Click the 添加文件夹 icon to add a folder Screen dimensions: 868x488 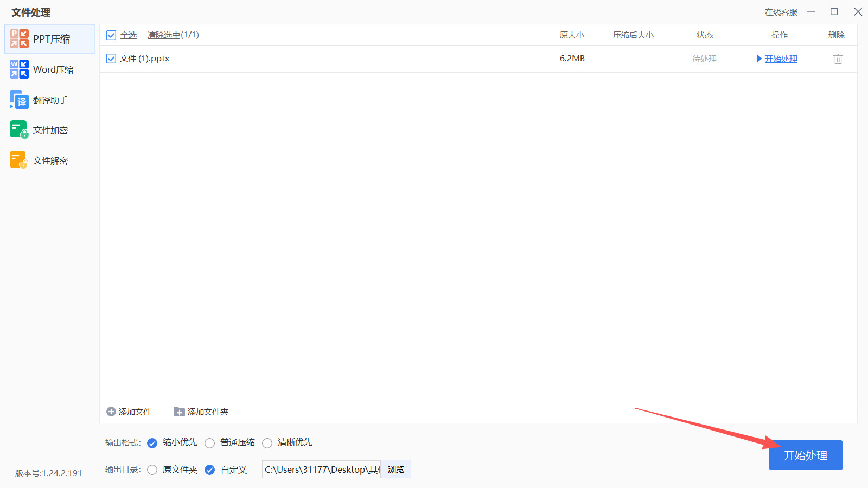[x=178, y=412]
